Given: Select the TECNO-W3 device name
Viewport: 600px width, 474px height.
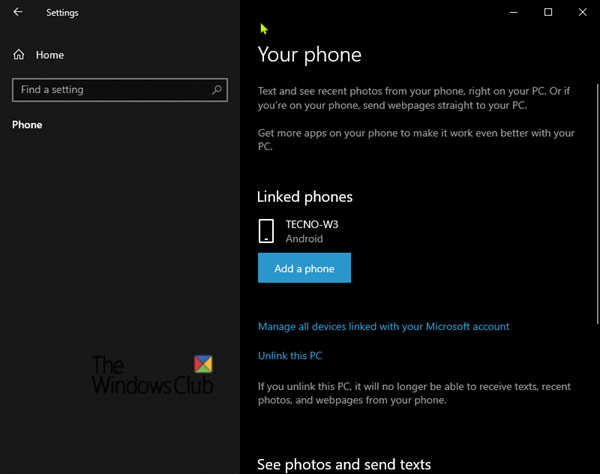Looking at the screenshot, I should point(312,224).
